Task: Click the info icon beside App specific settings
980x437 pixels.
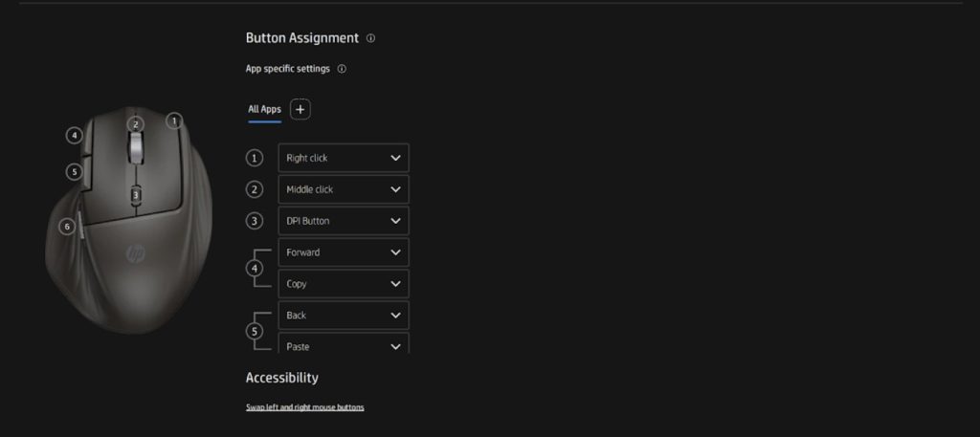Action: coord(342,69)
